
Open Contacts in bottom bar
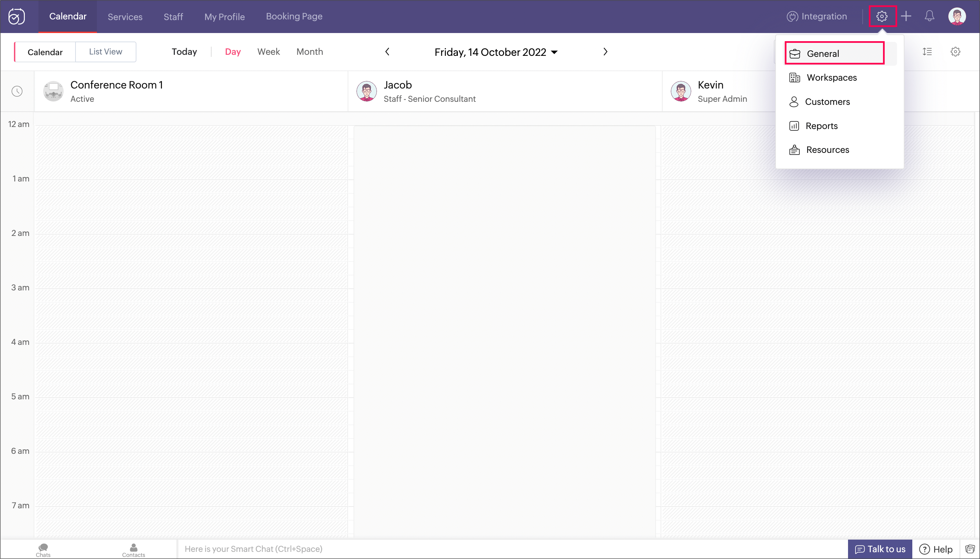click(133, 550)
